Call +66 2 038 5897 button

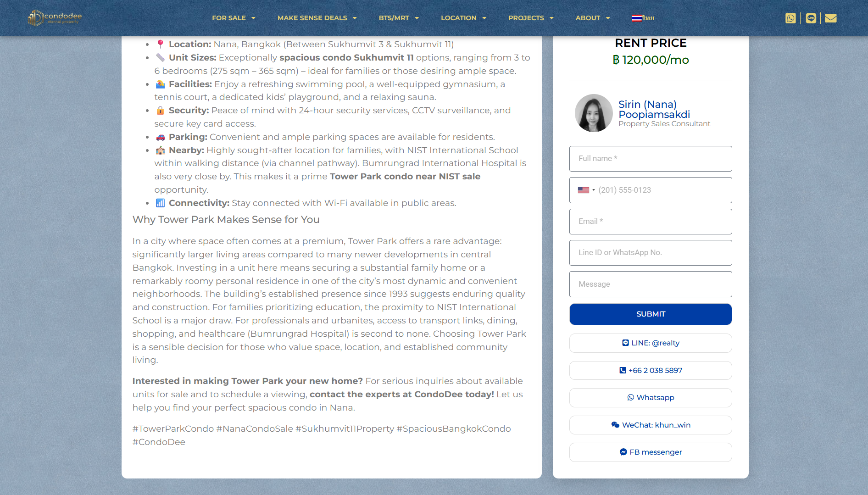click(x=650, y=370)
